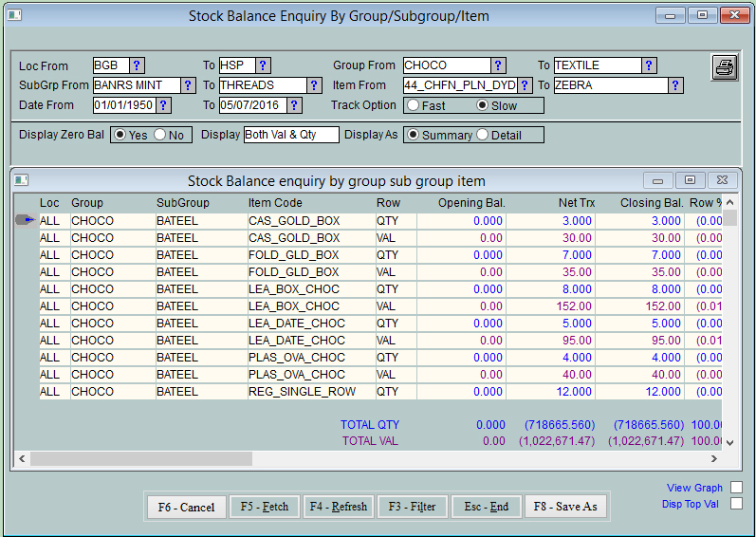The width and height of the screenshot is (756, 537).
Task: Open lookup help for Loc From field
Action: 137,65
